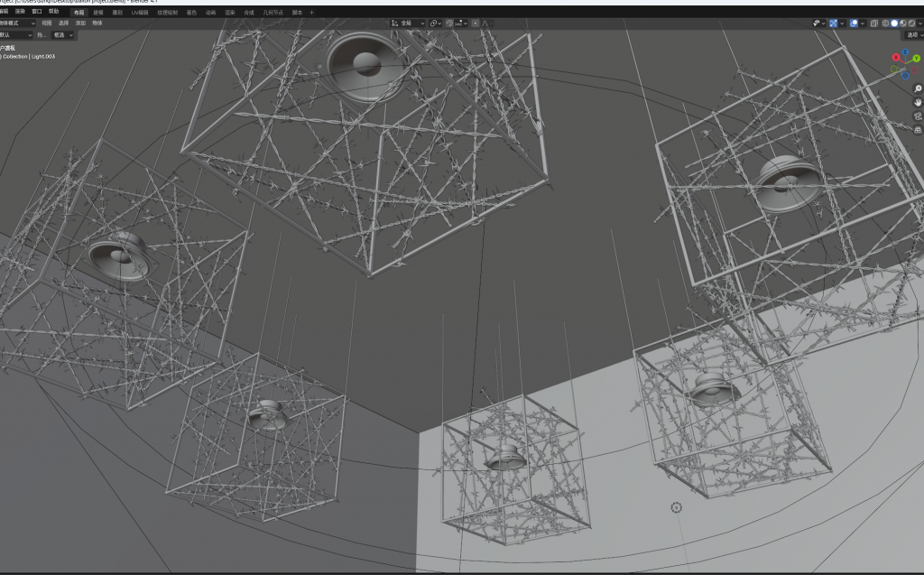Screen dimensions: 924x575
Task: Switch to the 渲染 (Rendering) workspace tab
Action: (x=230, y=13)
